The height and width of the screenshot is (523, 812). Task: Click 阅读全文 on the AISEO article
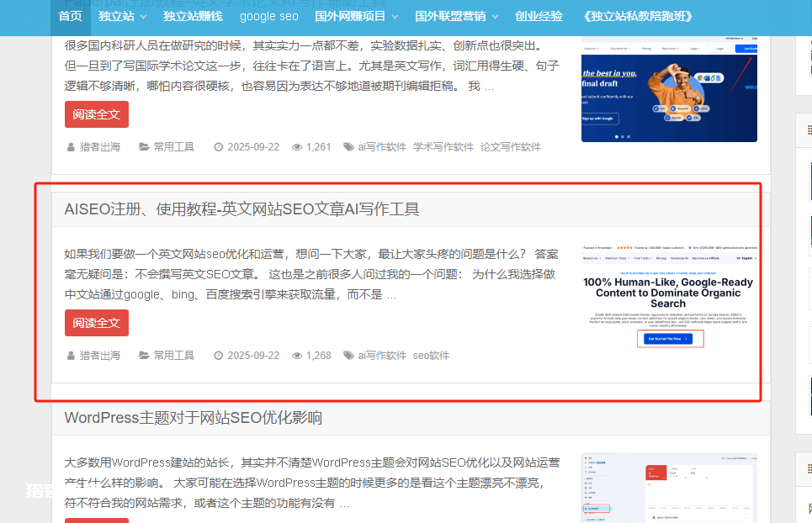click(96, 322)
